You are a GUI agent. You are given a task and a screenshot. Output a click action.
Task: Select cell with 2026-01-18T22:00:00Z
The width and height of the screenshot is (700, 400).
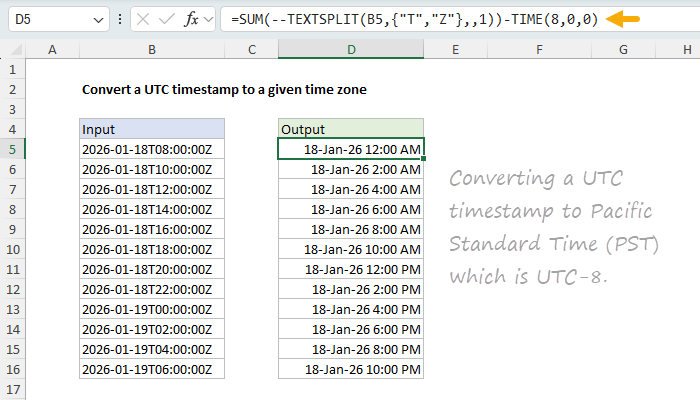pos(152,289)
